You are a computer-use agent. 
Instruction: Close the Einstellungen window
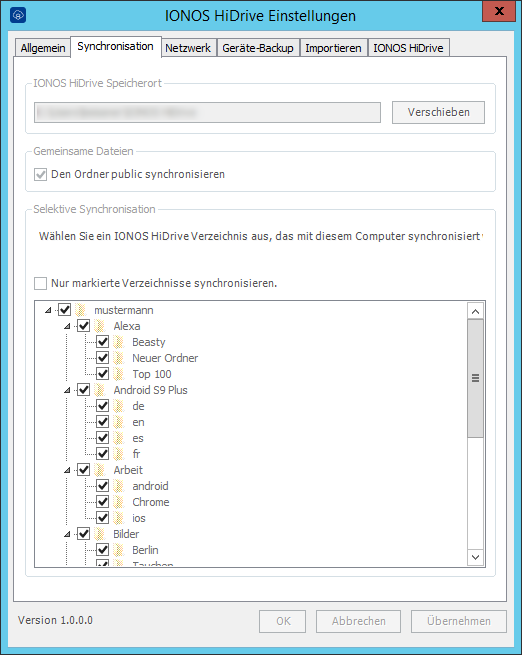click(499, 11)
